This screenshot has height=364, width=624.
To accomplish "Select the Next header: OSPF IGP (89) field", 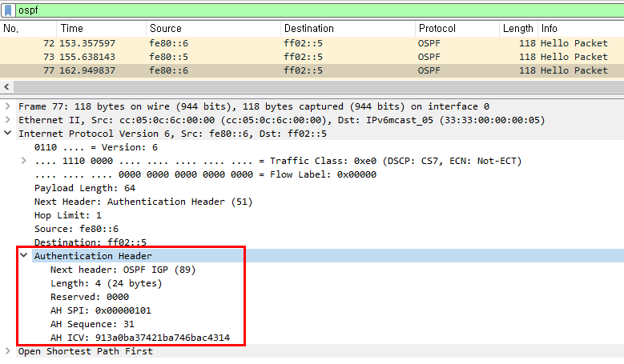I will click(123, 270).
